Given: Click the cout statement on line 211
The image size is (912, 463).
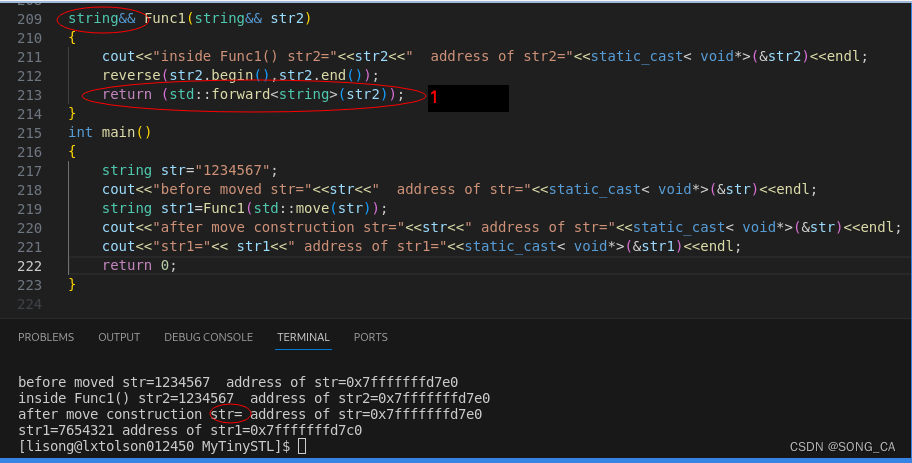Looking at the screenshot, I should (x=485, y=56).
